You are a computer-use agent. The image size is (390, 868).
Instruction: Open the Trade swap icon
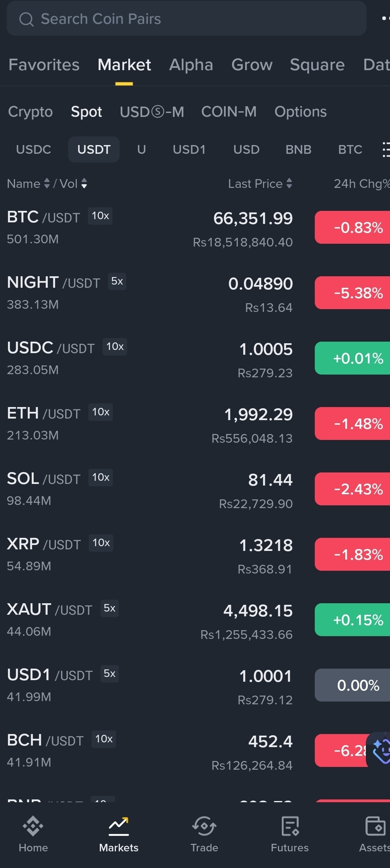pos(204,826)
